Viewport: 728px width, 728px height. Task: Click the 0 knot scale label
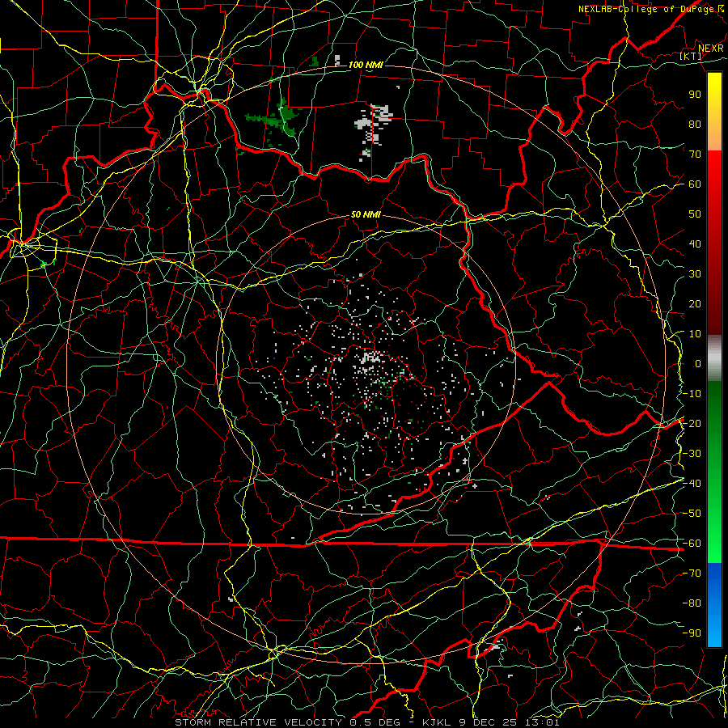click(698, 363)
